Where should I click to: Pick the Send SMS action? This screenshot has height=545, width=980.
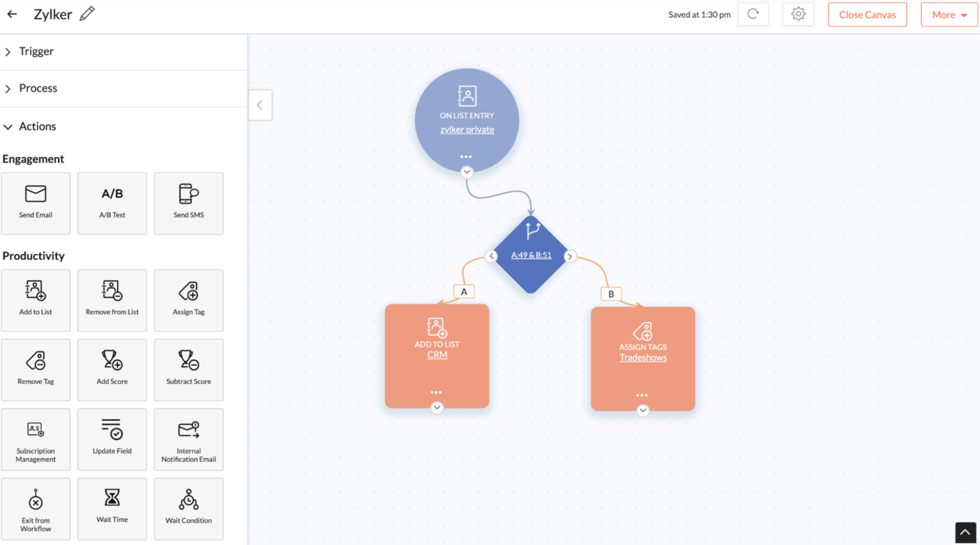tap(188, 203)
